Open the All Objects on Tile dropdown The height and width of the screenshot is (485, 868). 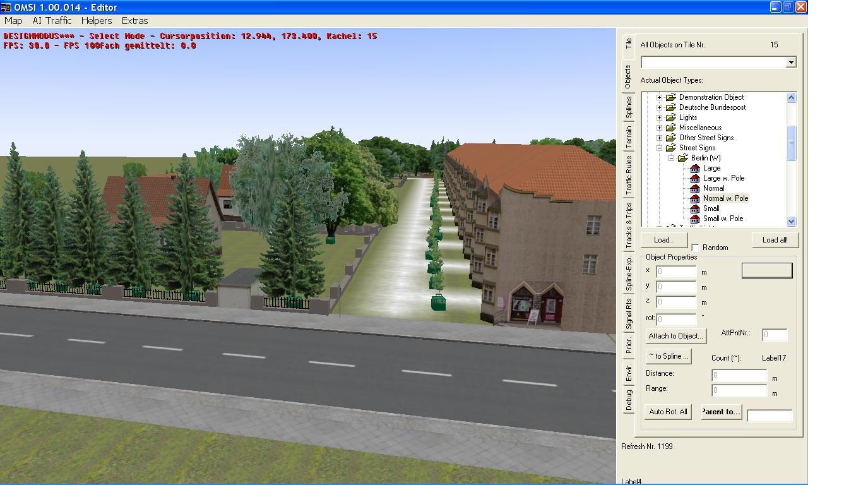(790, 62)
